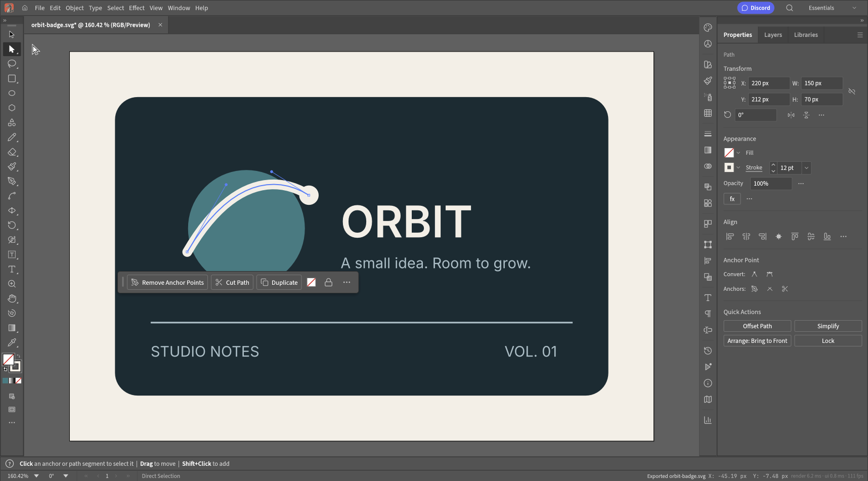This screenshot has width=868, height=481.
Task: Click the Fill color swatch in Appearance
Action: coord(729,153)
